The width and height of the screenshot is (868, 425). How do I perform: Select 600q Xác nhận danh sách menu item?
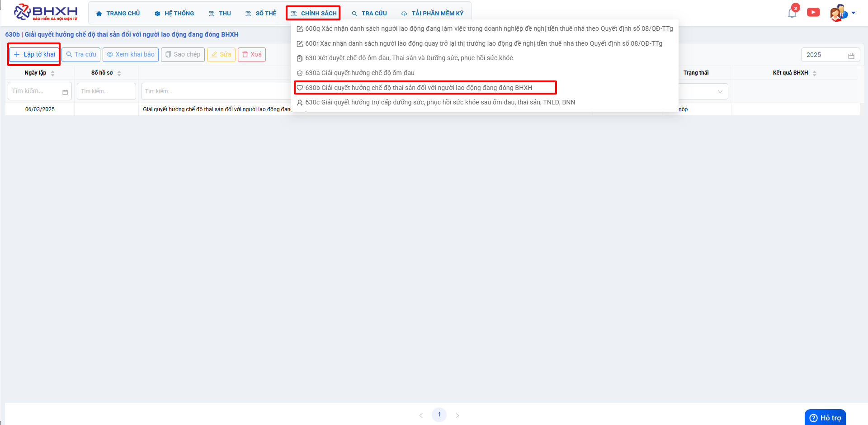pyautogui.click(x=485, y=28)
